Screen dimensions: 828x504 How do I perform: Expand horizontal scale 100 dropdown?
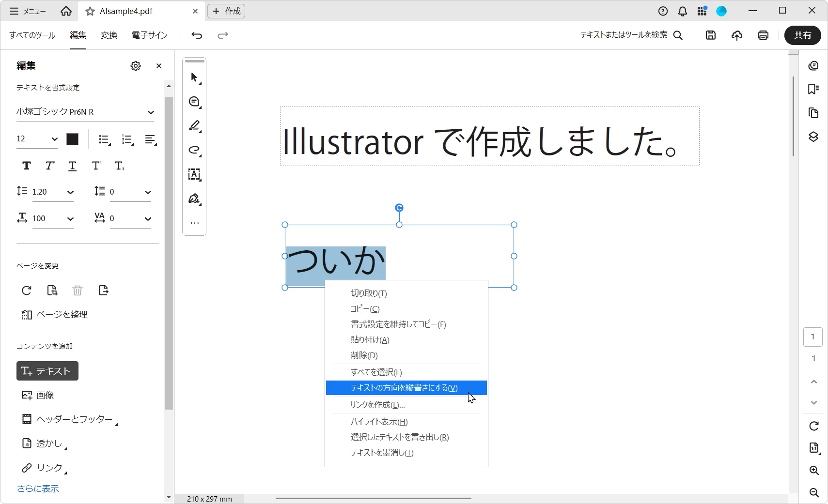coord(70,219)
